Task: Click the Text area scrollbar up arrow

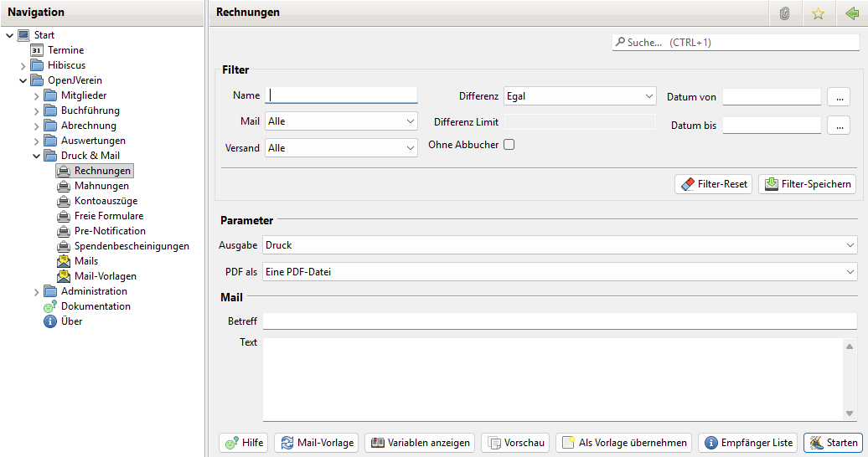Action: [x=850, y=347]
